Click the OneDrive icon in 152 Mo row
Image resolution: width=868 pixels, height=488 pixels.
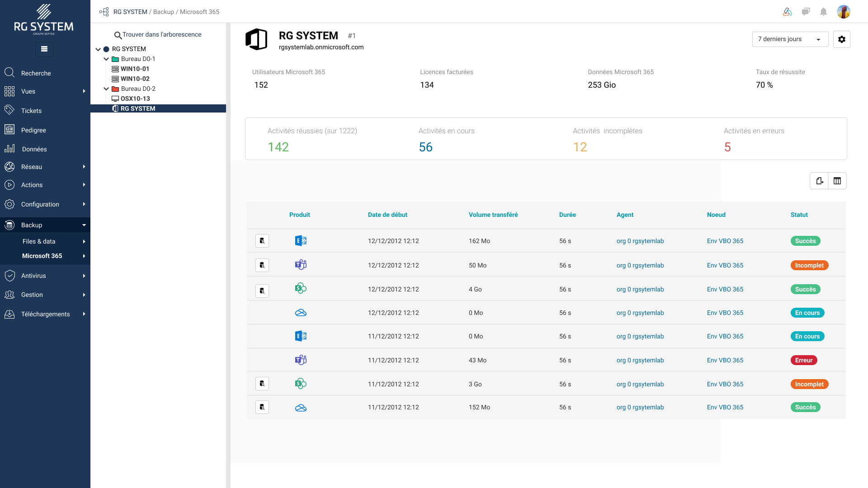coord(301,408)
